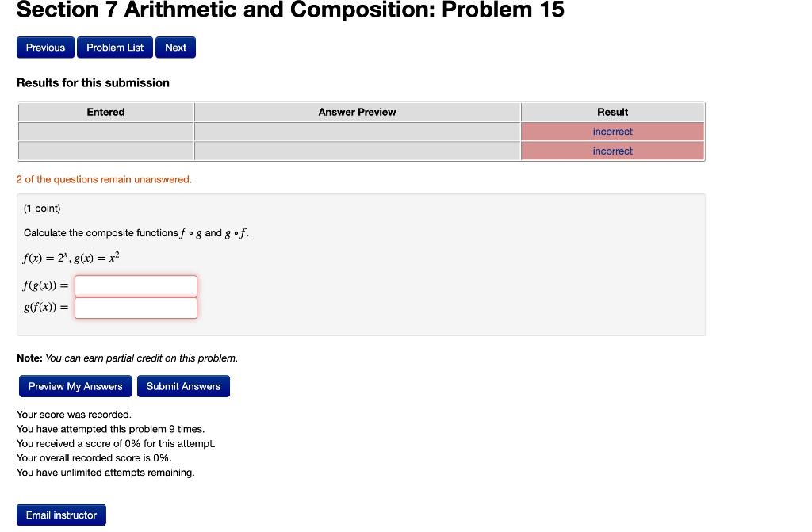Select the unanswered questions warning text
The height and width of the screenshot is (532, 812).
[103, 179]
